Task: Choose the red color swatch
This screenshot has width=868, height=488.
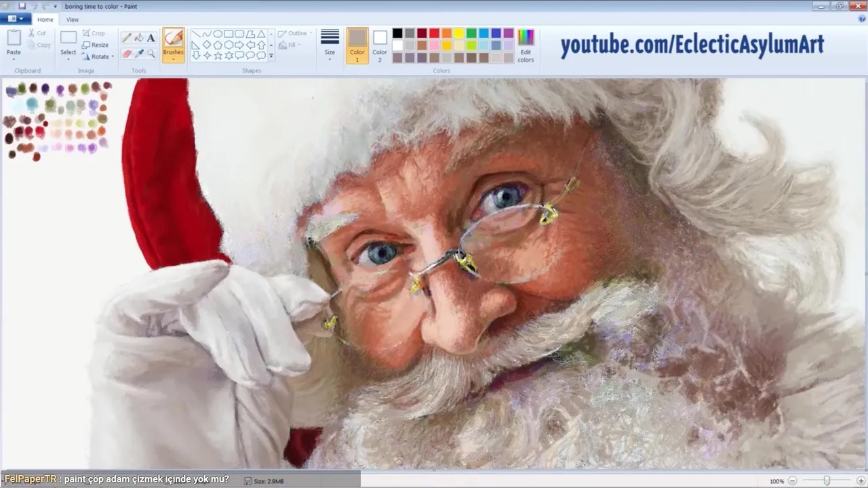Action: point(434,33)
